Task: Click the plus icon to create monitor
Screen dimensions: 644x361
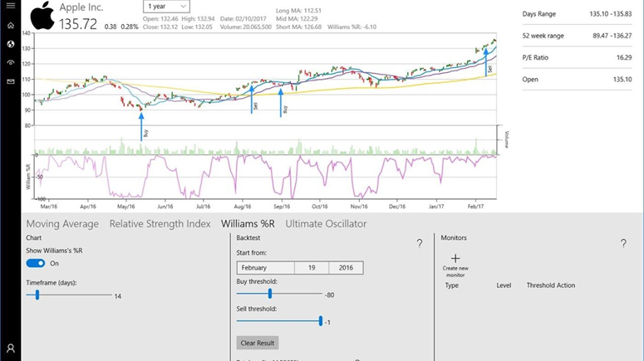Action: point(455,258)
